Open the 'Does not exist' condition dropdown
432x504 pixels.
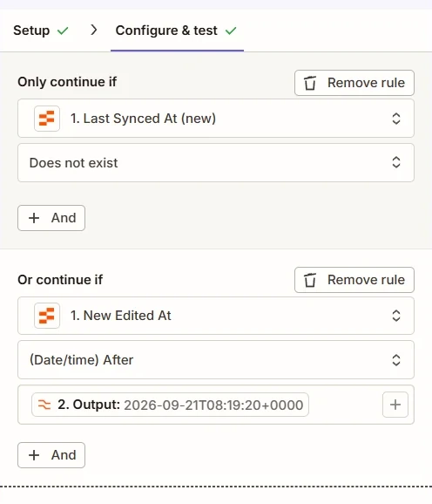[x=216, y=163]
